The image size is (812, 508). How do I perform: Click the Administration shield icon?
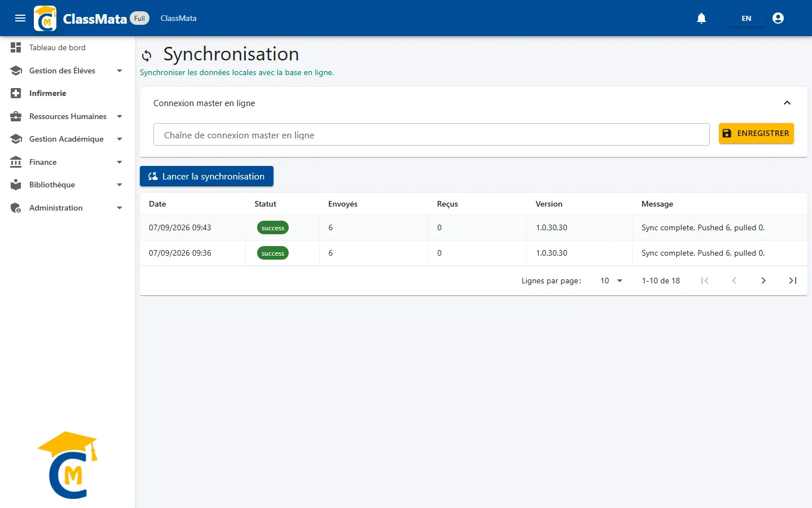[16, 208]
